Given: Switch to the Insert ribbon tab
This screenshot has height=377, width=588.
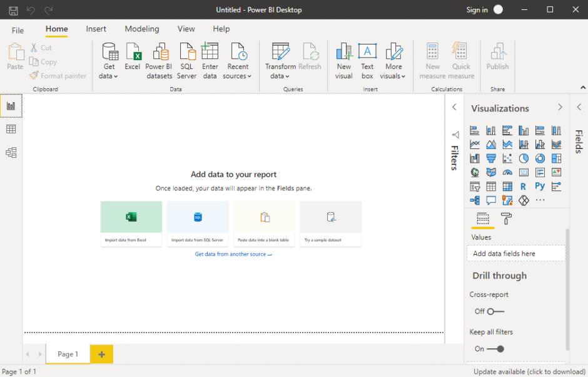Looking at the screenshot, I should click(x=96, y=29).
